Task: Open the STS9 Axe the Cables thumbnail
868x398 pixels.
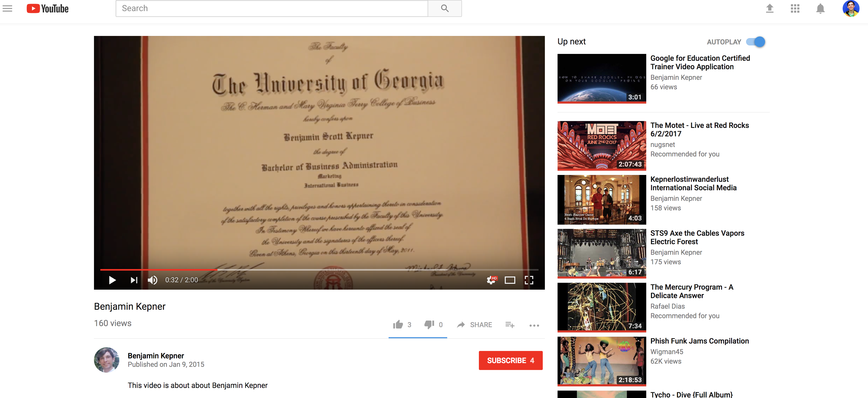Action: point(601,254)
